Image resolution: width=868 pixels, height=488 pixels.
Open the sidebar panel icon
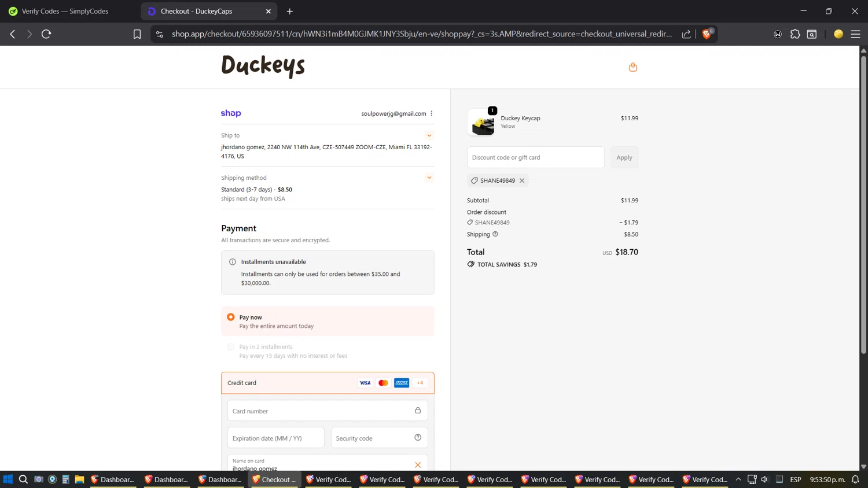(x=812, y=34)
